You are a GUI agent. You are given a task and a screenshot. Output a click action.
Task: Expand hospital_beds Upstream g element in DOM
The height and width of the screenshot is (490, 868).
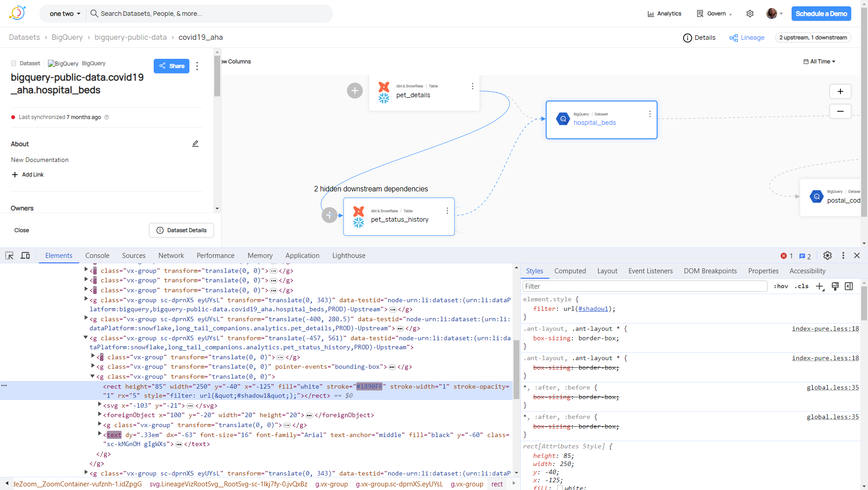click(86, 299)
